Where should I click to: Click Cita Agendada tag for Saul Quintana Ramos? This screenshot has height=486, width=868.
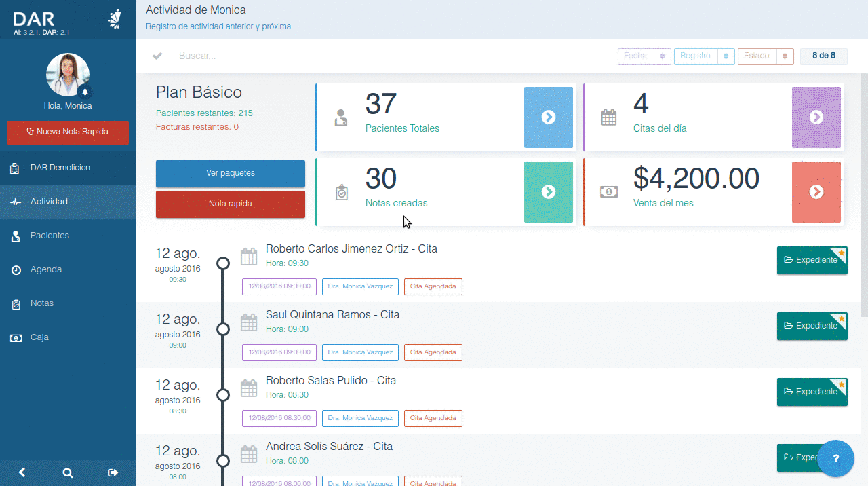click(x=433, y=352)
